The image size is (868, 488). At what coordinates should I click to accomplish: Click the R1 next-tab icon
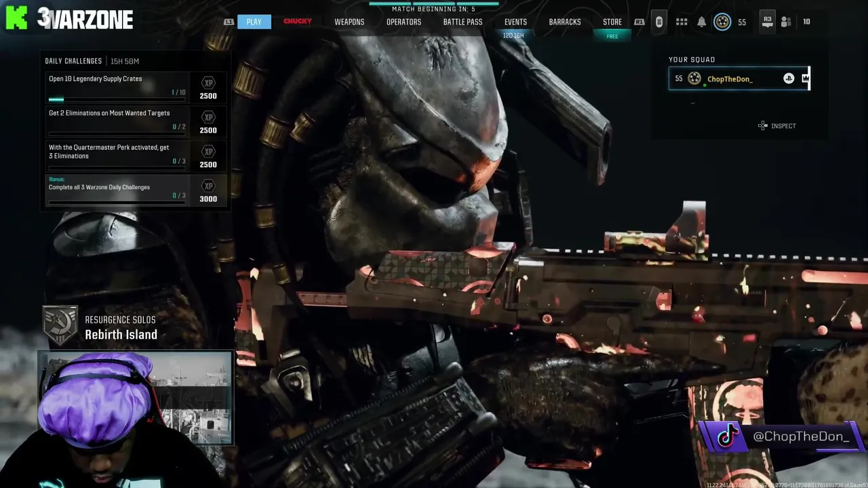point(639,22)
